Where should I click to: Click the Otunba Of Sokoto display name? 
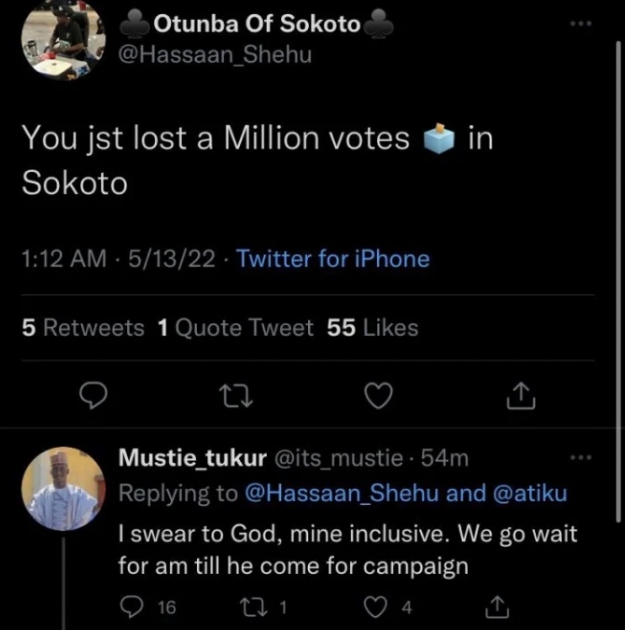tap(257, 23)
